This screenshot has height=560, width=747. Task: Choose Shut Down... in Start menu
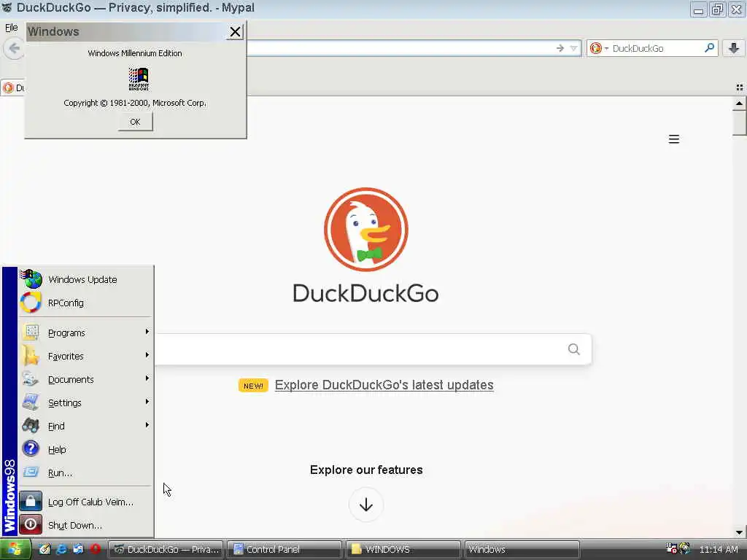click(x=86, y=525)
